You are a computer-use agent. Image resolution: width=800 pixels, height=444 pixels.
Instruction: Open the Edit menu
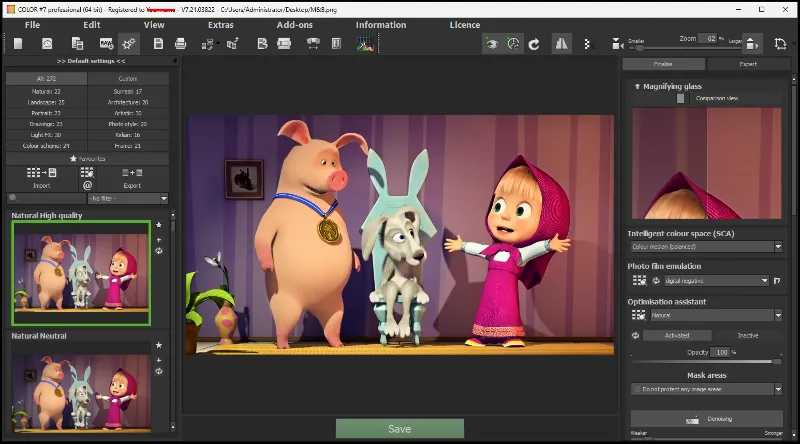[x=92, y=25]
